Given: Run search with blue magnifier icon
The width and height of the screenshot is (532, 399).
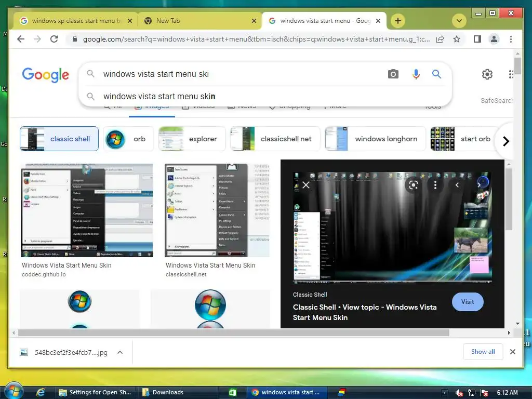Looking at the screenshot, I should coord(436,74).
